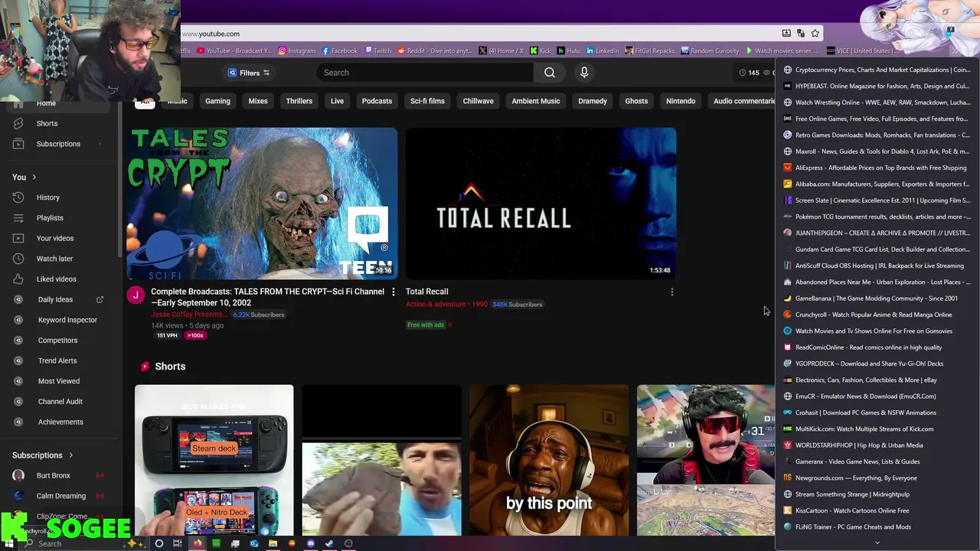This screenshot has width=980, height=551.
Task: Select the Gaming filter chip
Action: tap(217, 101)
